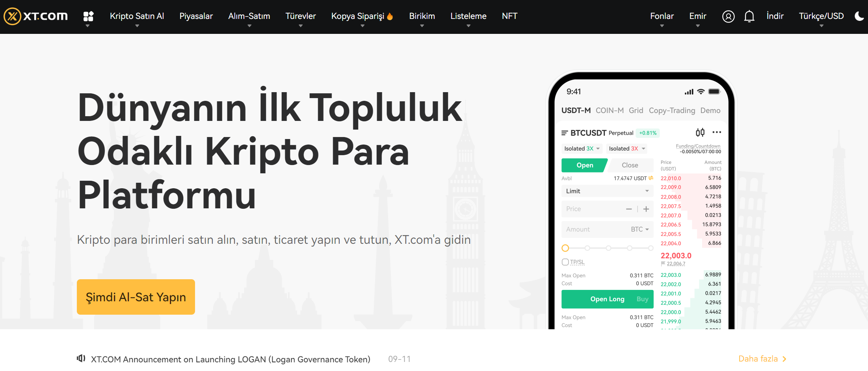The image size is (868, 371).
Task: Open the notifications bell icon
Action: 749,16
